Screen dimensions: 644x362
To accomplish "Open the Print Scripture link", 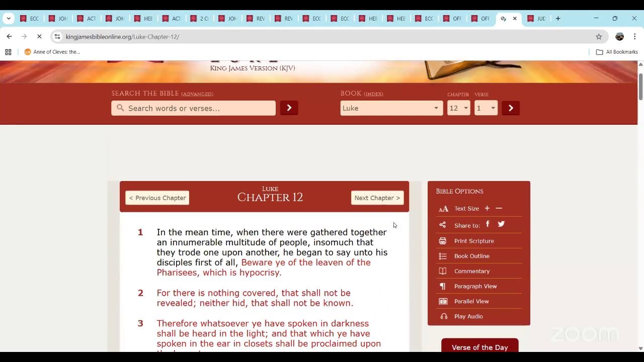I will click(474, 241).
